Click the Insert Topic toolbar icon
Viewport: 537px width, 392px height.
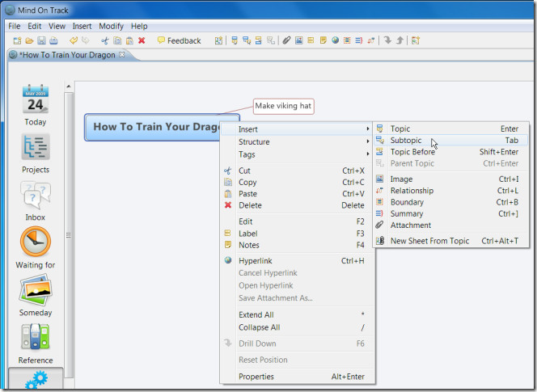235,40
